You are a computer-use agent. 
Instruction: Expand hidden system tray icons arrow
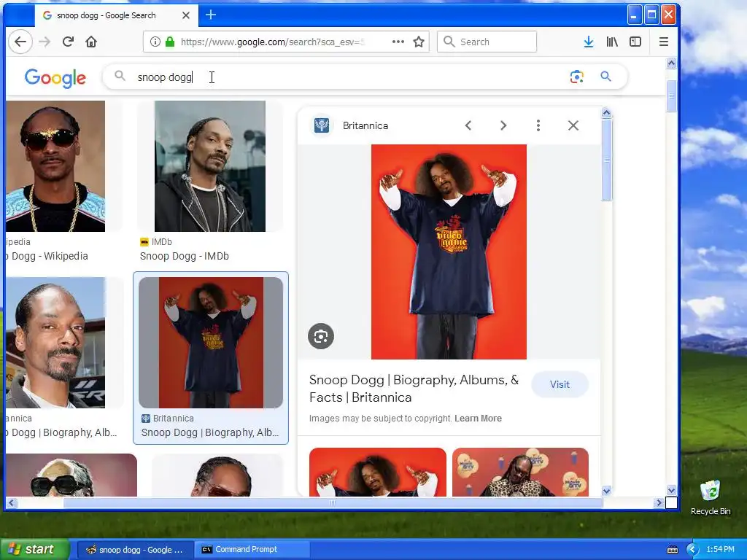pos(692,550)
